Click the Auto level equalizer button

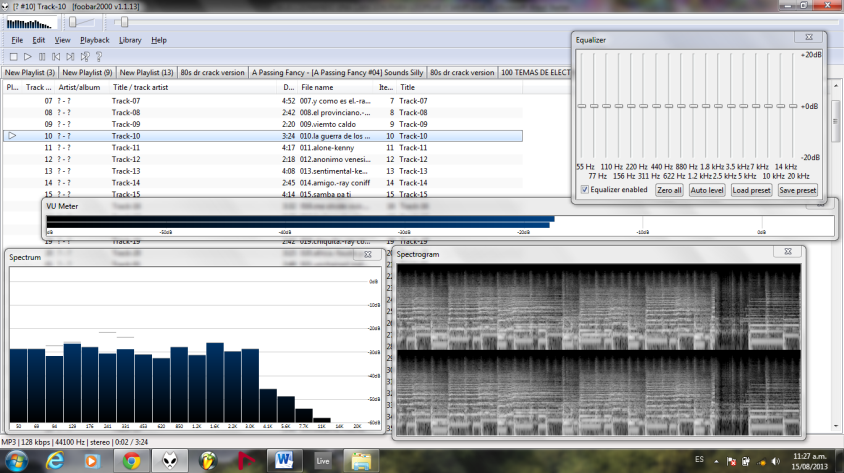click(x=707, y=190)
